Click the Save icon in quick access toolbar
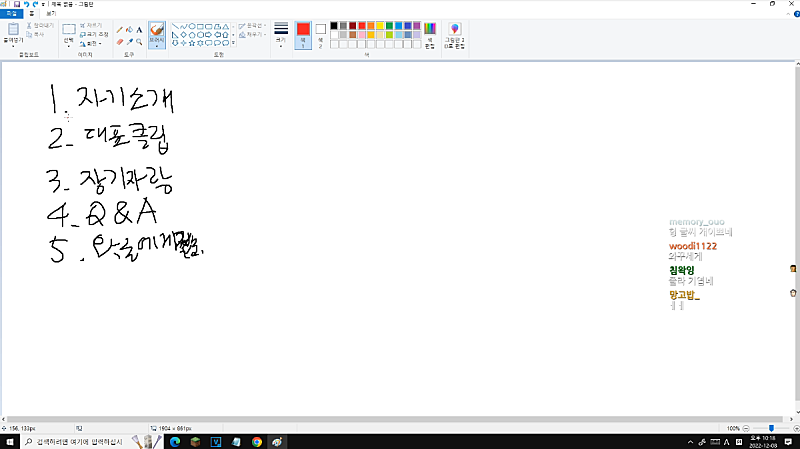This screenshot has width=800, height=449. coord(17,4)
